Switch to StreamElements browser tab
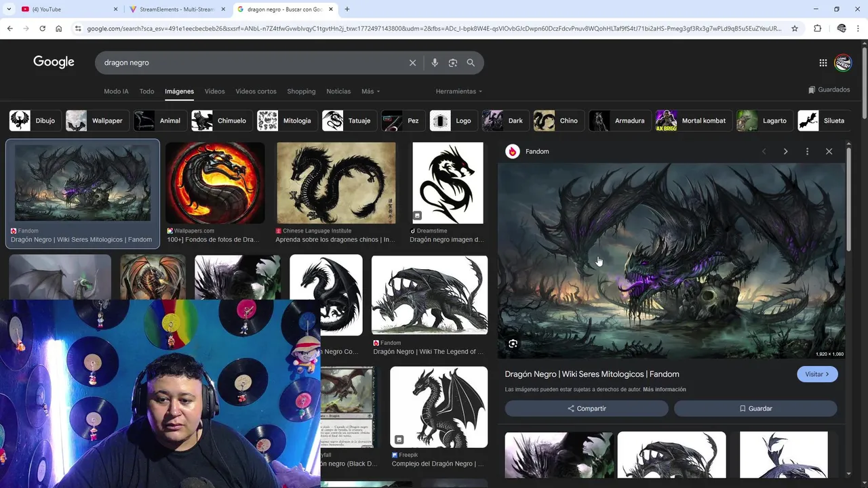This screenshot has height=488, width=868. click(x=178, y=9)
